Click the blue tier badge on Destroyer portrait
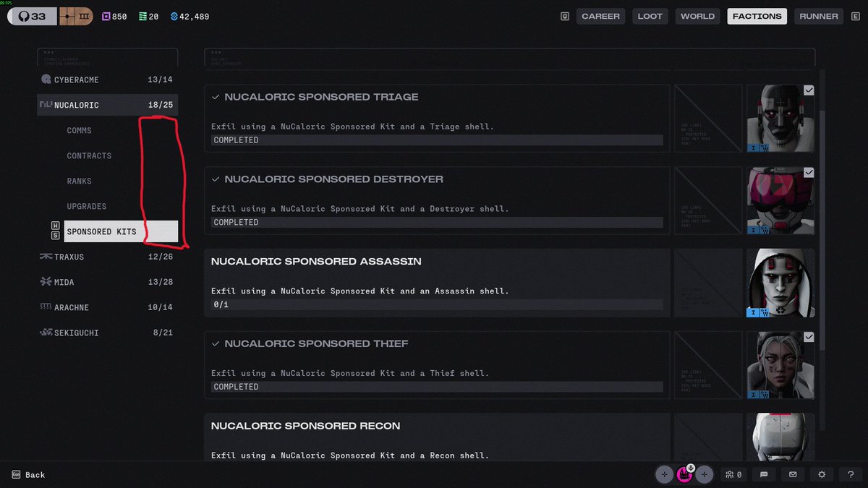This screenshot has width=868, height=488. [758, 230]
